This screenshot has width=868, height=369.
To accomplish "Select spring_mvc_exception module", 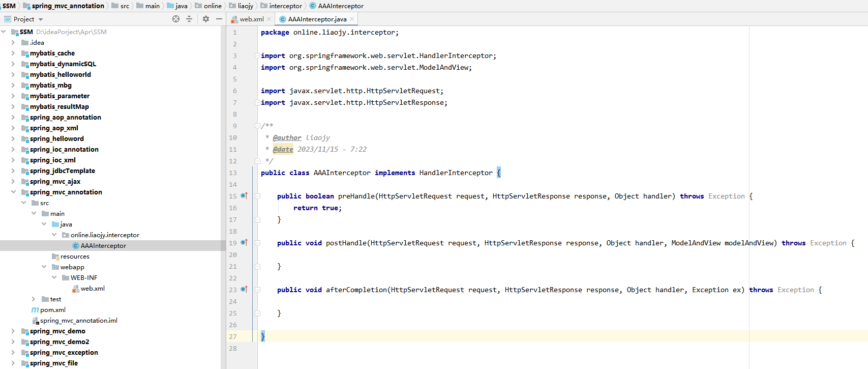I will [x=64, y=352].
